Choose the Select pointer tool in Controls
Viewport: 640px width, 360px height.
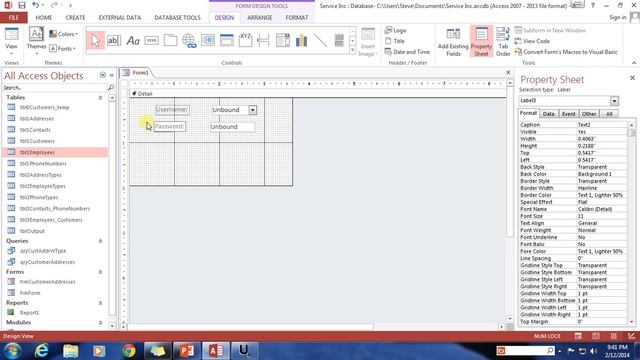pyautogui.click(x=95, y=40)
